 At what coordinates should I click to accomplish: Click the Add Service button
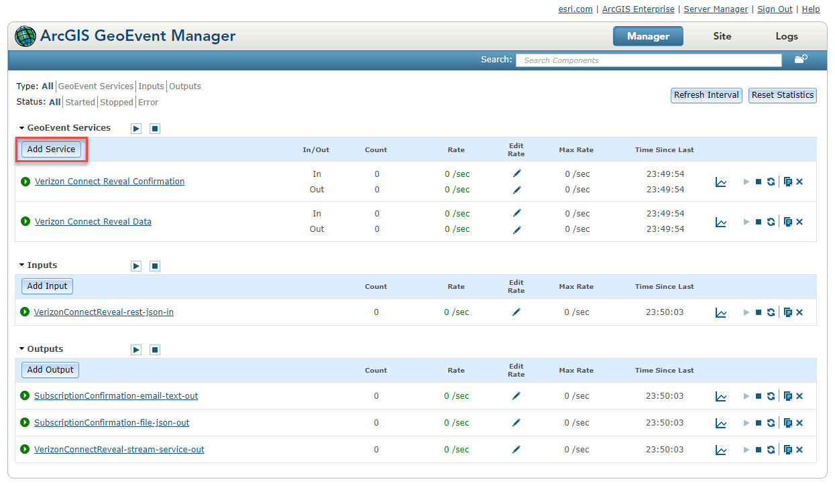[x=52, y=149]
